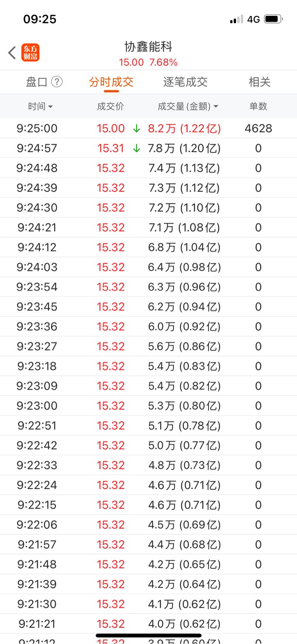Tap the 盘口 help question mark icon
Viewport: 297px width, 644px height.
(x=57, y=82)
